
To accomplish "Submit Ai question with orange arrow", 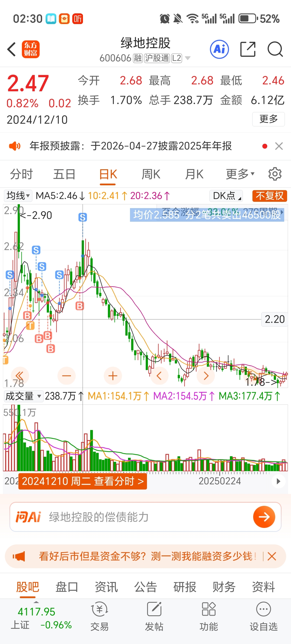I will click(x=264, y=517).
